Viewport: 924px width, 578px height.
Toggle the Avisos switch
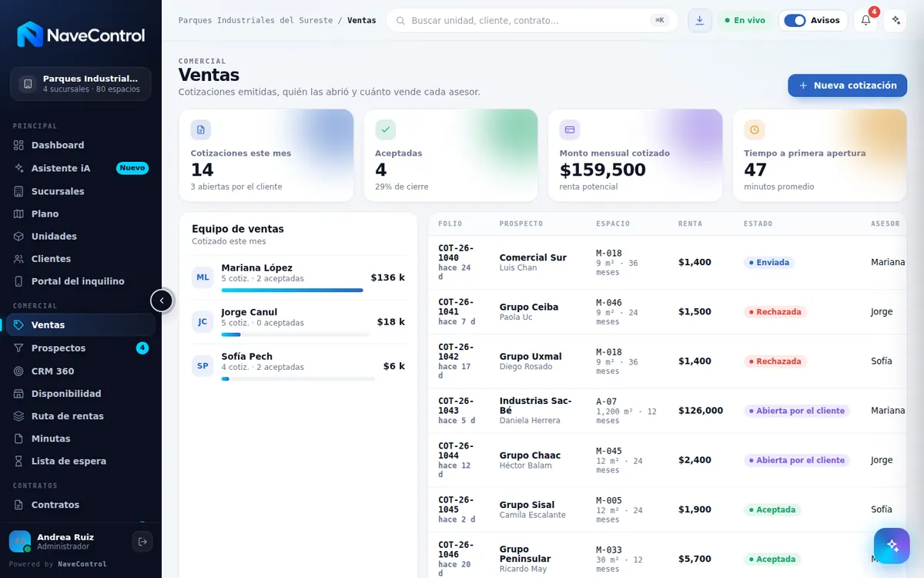795,20
